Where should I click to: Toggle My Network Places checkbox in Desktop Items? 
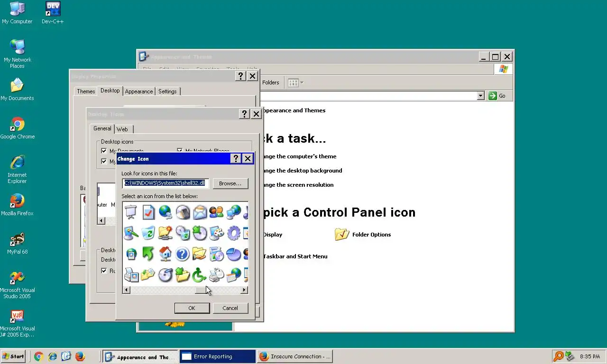(x=180, y=151)
